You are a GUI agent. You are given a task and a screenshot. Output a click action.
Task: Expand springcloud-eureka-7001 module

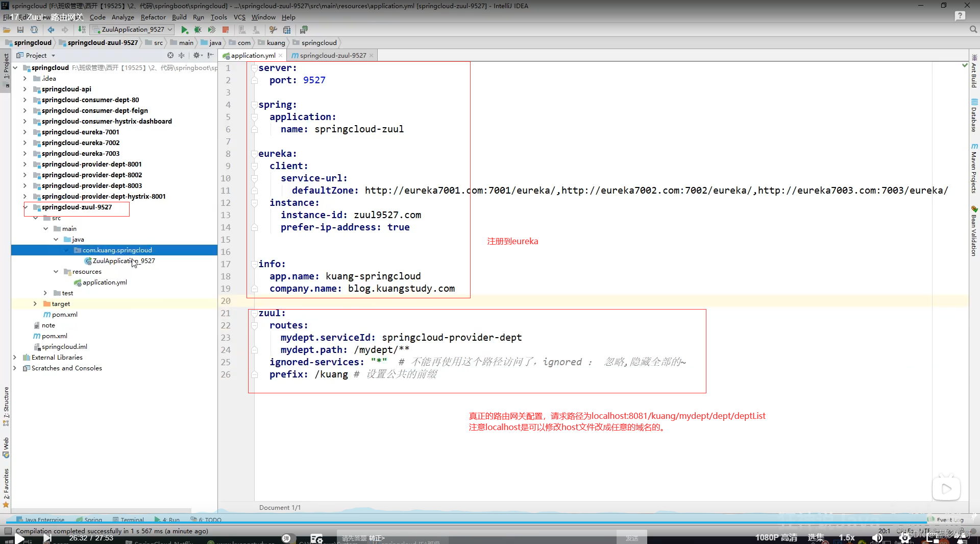[x=24, y=132]
